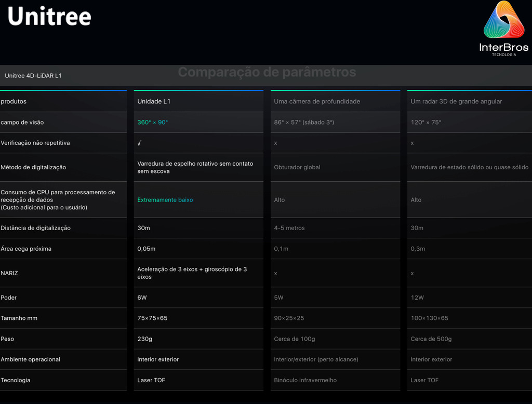Click the InterBros Tecnologia logo
The width and height of the screenshot is (532, 404).
click(x=504, y=29)
